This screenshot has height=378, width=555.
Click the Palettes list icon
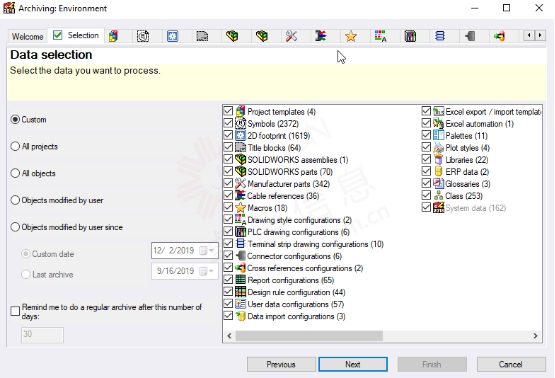[438, 135]
